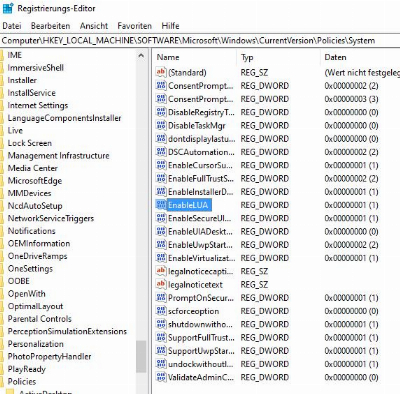Click the (Standard) string value icon
Image resolution: width=400 pixels, height=394 pixels.
tap(161, 72)
